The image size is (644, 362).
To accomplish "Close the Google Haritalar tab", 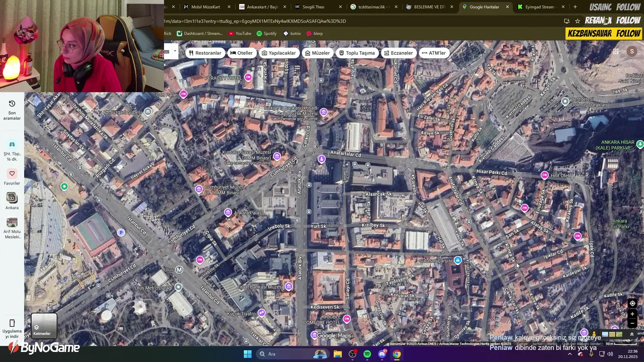I will 507,7.
